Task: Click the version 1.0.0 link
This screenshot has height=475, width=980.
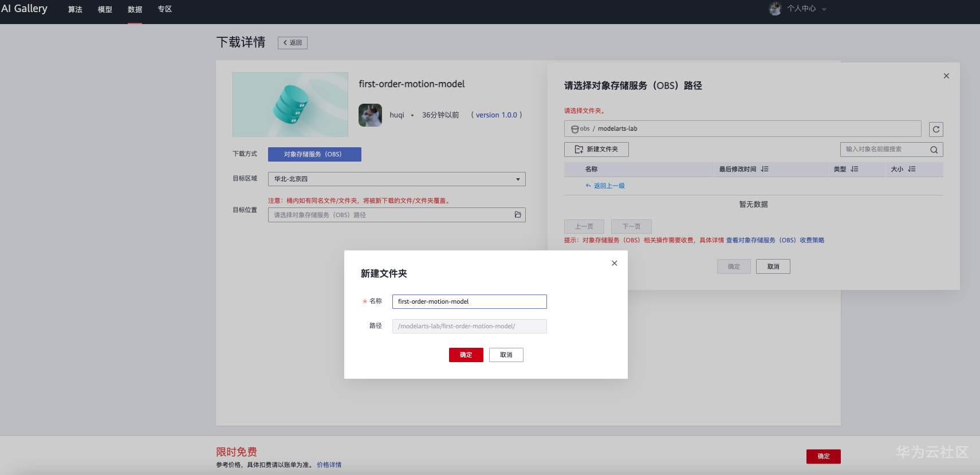Action: pyautogui.click(x=497, y=115)
